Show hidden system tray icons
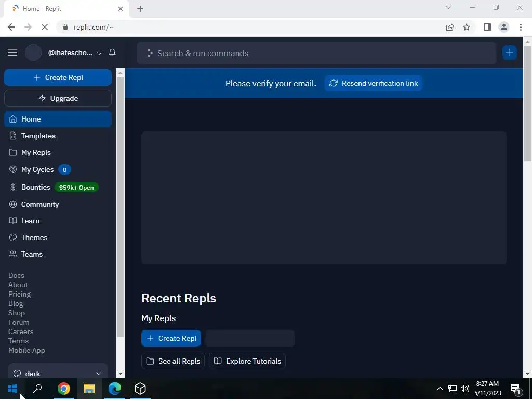 point(440,389)
